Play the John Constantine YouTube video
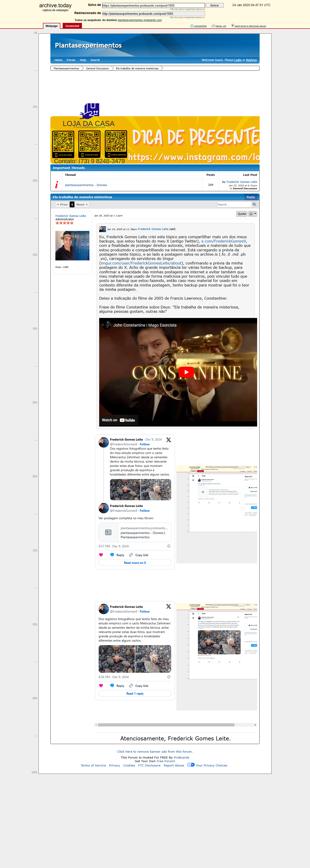The width and height of the screenshot is (310, 868). [186, 372]
